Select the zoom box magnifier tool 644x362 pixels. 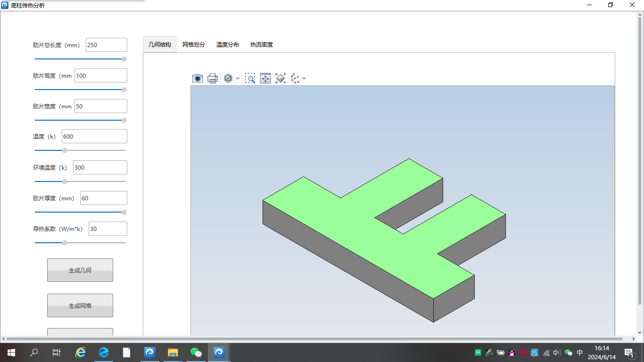250,78
